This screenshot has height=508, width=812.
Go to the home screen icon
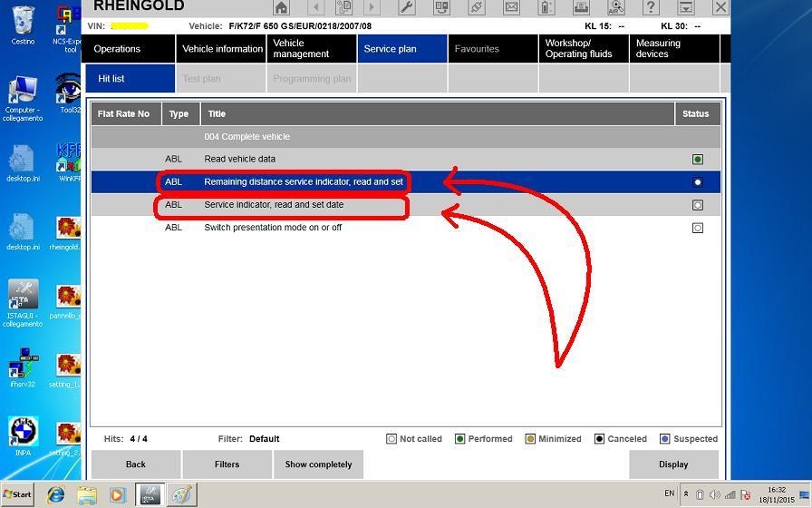(x=281, y=7)
